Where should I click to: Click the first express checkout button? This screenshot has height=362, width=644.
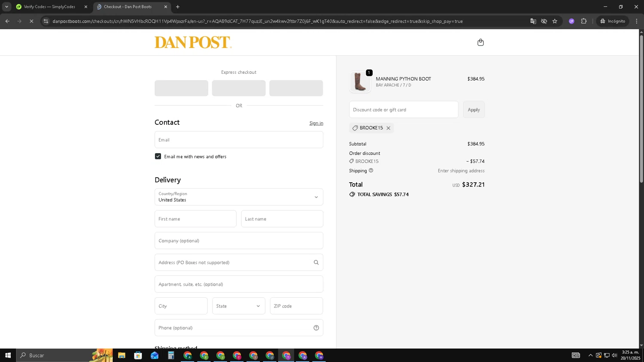tap(181, 88)
